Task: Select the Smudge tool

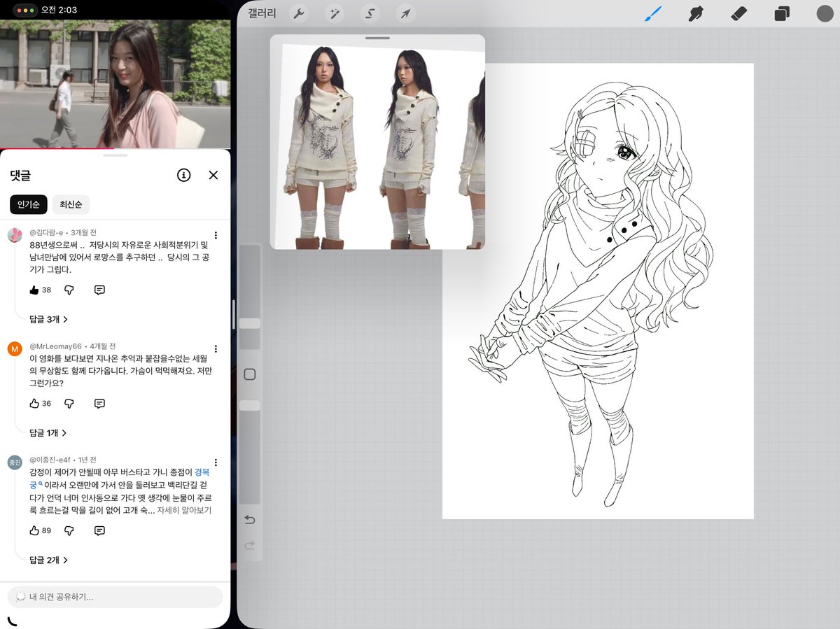Action: [695, 14]
